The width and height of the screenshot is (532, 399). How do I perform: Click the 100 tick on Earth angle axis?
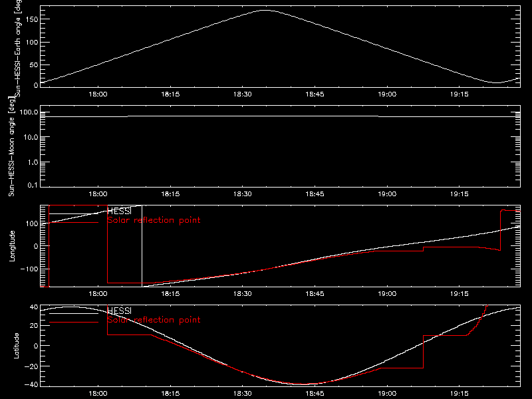32,43
